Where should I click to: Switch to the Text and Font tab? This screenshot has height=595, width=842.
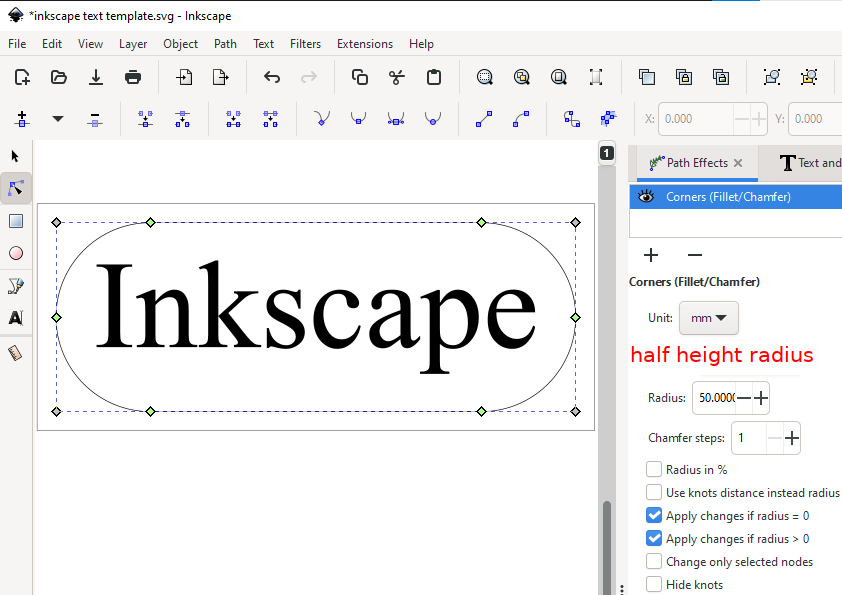[811, 163]
